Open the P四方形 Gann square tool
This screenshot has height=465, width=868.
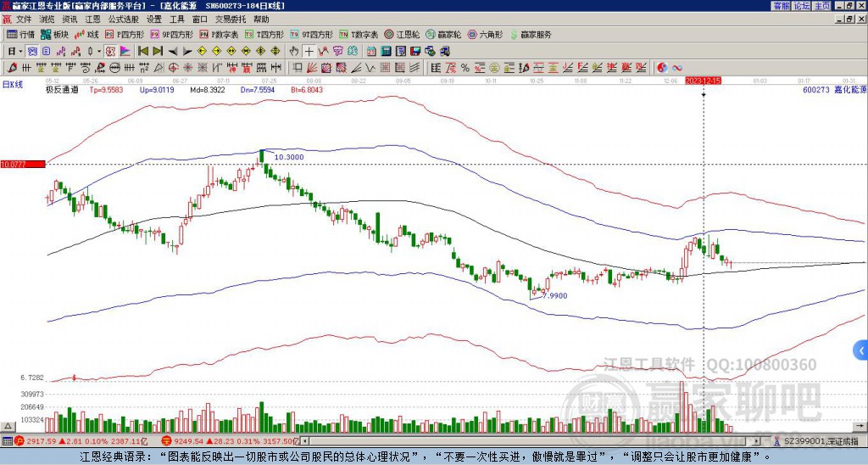(x=124, y=34)
